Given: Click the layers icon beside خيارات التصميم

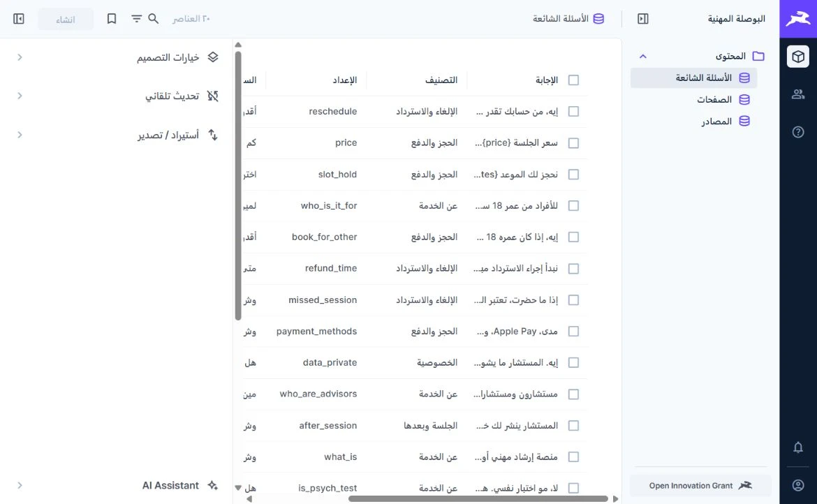Looking at the screenshot, I should 212,57.
